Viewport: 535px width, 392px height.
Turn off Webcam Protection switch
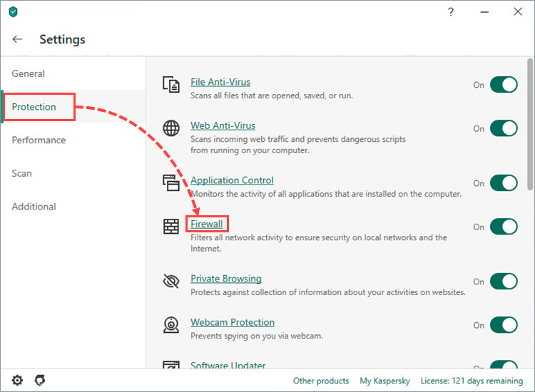tap(504, 325)
